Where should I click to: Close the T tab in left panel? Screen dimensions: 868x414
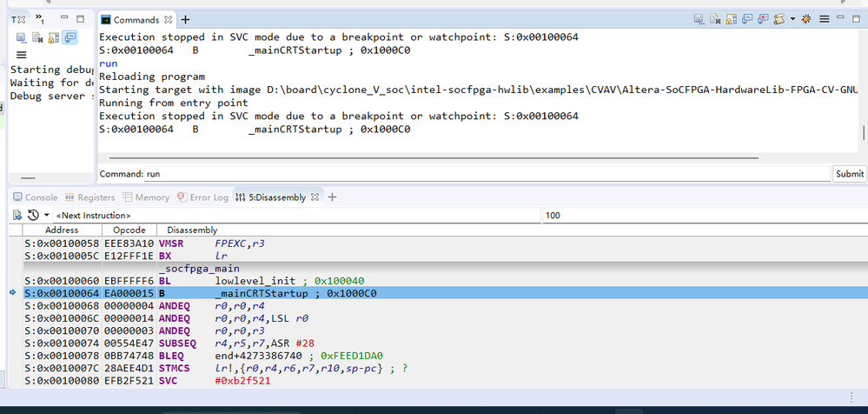(x=22, y=19)
